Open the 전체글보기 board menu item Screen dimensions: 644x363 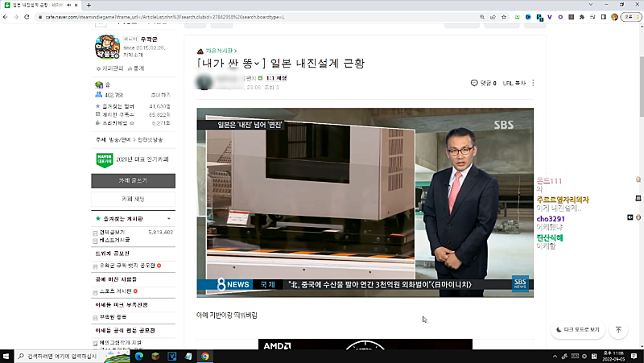click(x=112, y=232)
